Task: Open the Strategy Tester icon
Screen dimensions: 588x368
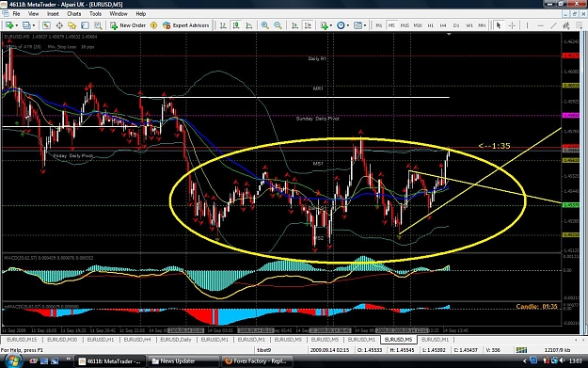Action: coord(98,25)
